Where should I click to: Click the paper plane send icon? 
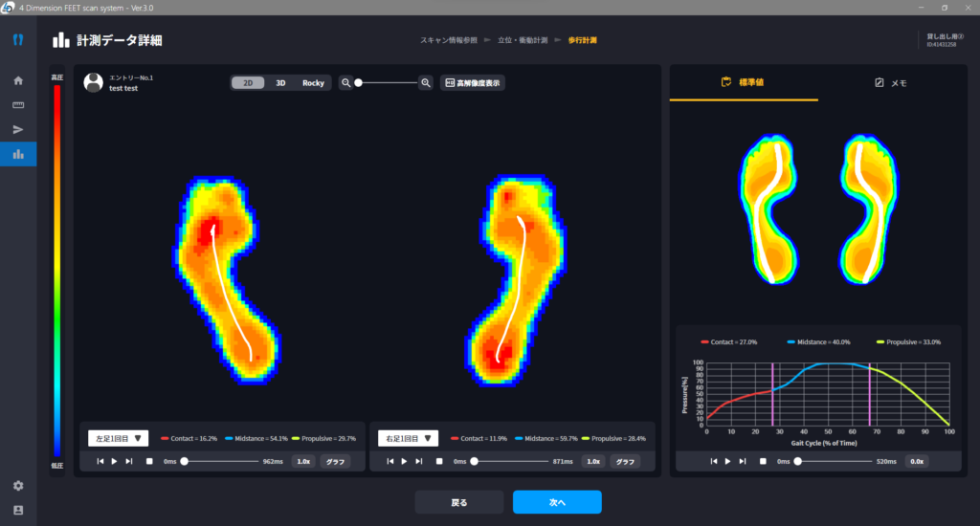(17, 129)
